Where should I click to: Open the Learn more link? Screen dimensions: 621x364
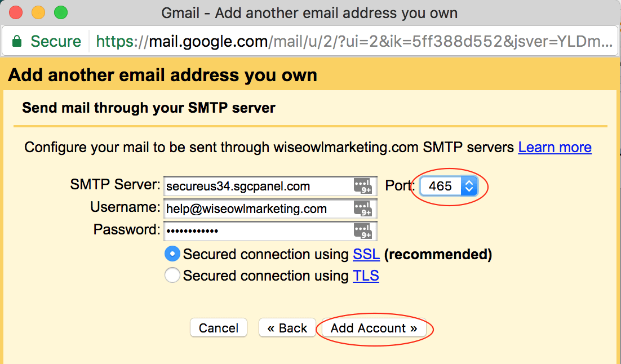(x=555, y=147)
